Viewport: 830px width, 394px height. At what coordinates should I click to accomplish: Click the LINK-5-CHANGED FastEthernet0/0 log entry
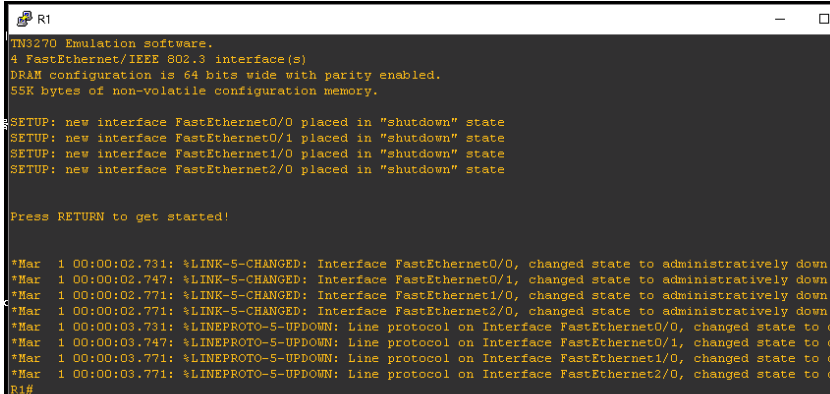[x=419, y=264]
